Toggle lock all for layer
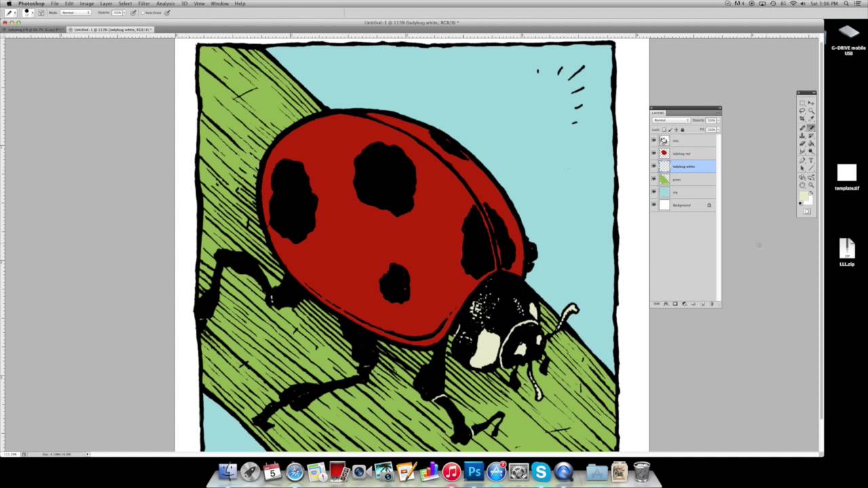 (682, 129)
